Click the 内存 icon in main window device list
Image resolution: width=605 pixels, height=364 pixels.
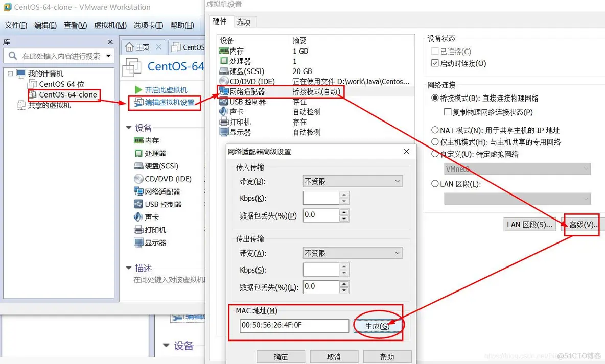click(138, 141)
